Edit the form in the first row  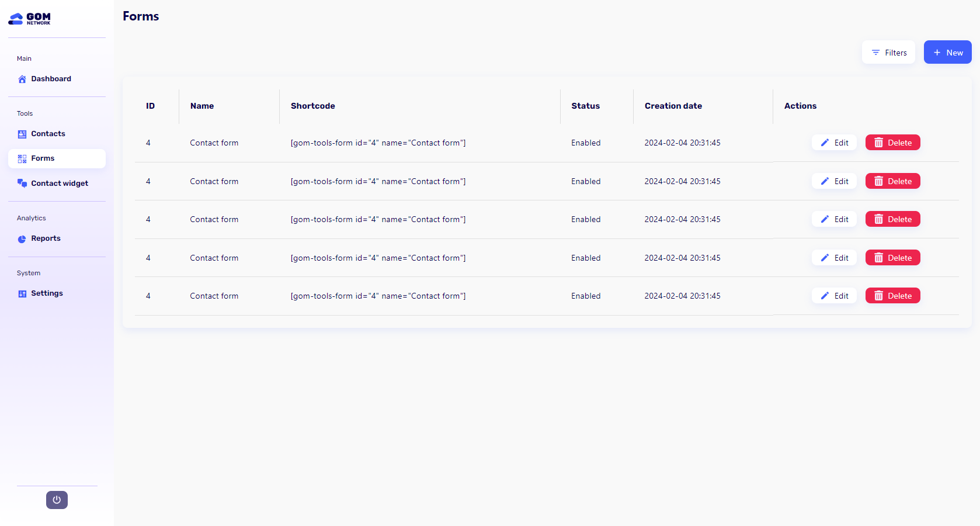tap(834, 143)
